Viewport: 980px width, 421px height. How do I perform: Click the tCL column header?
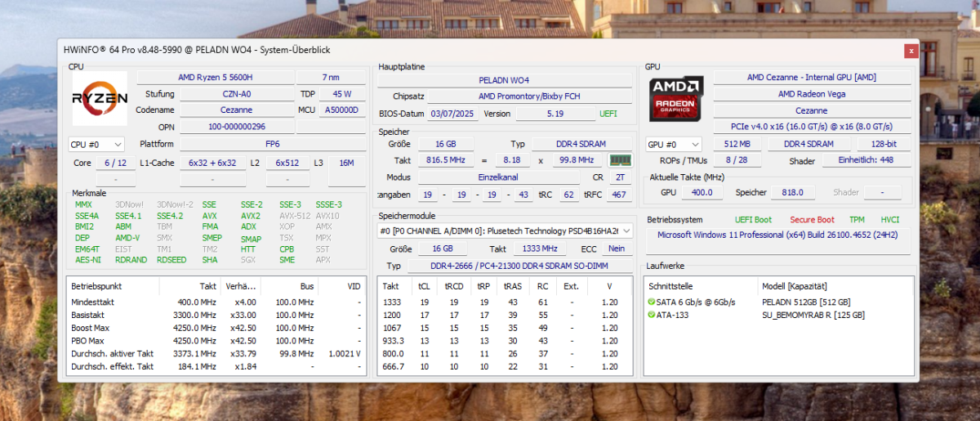tap(424, 287)
